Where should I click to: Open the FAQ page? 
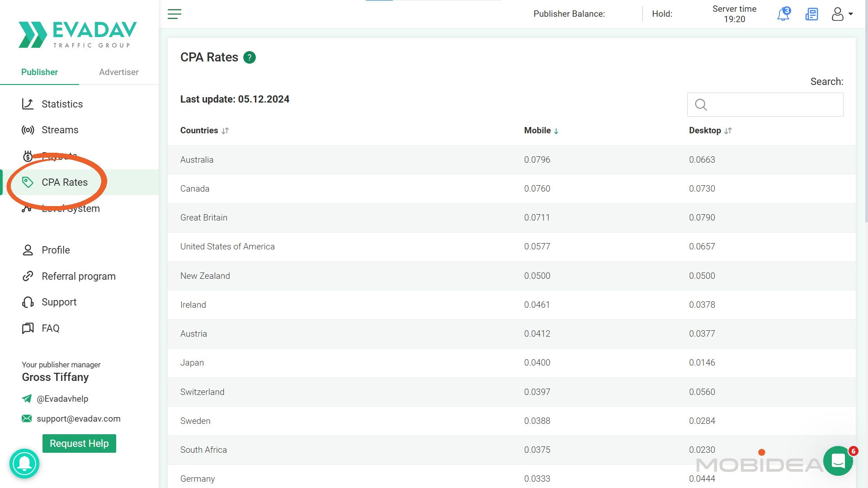51,328
